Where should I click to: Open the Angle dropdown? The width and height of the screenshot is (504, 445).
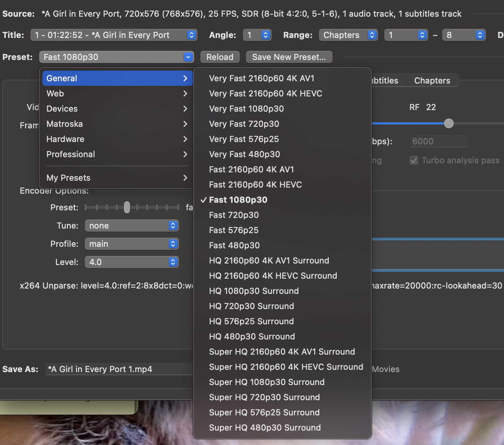(257, 35)
